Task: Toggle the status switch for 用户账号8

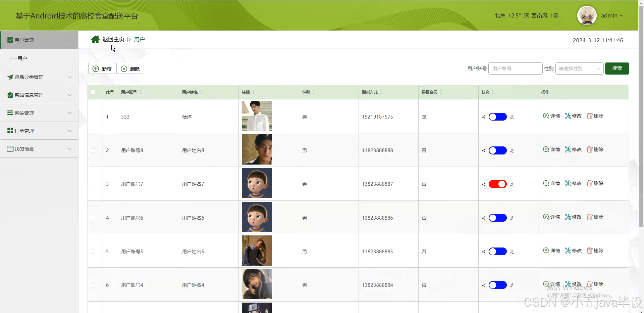Action: pos(498,150)
